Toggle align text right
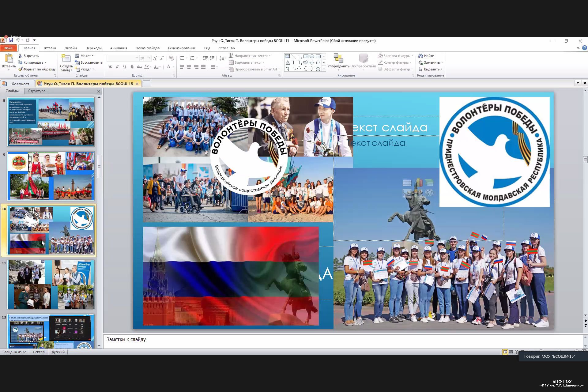Screen dimensions: 588x392 (x=196, y=67)
